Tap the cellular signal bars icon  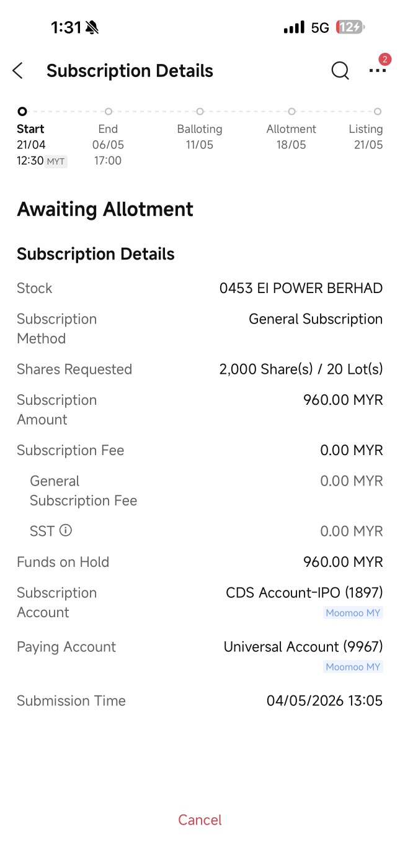tap(294, 27)
